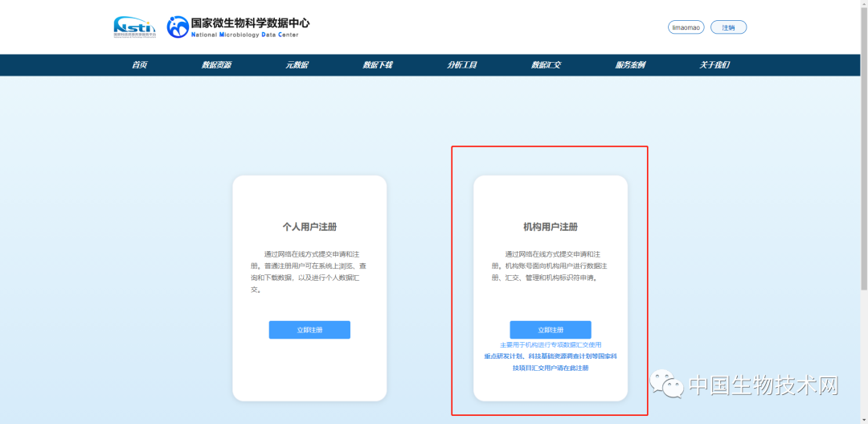Open the 关于我们 page

[714, 65]
